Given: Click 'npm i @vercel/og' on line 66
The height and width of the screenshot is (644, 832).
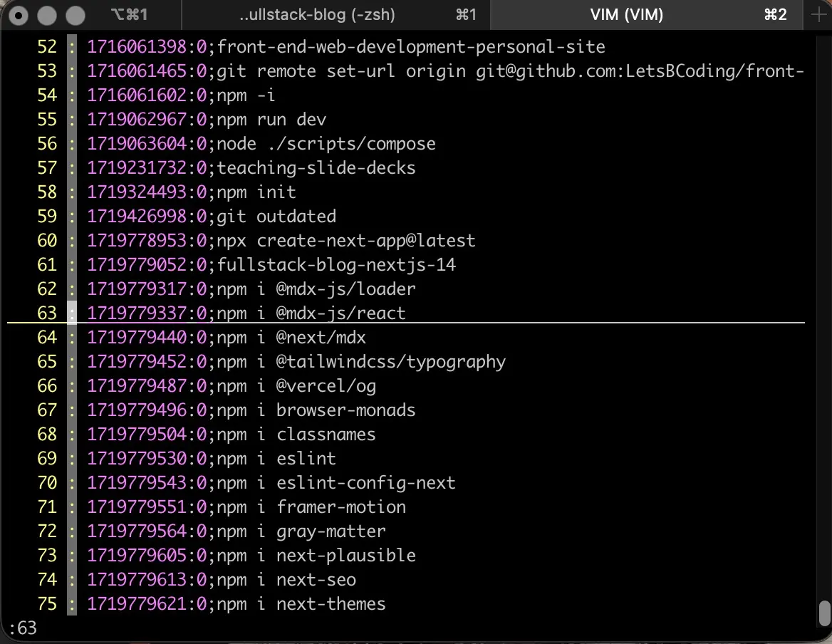Looking at the screenshot, I should [x=296, y=385].
